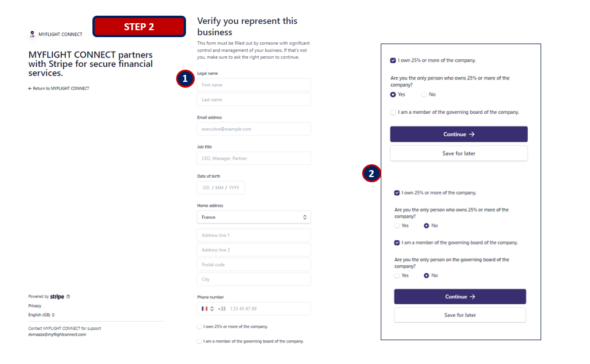Click the red STEP 2 banner
590x364 pixels.
pos(140,27)
